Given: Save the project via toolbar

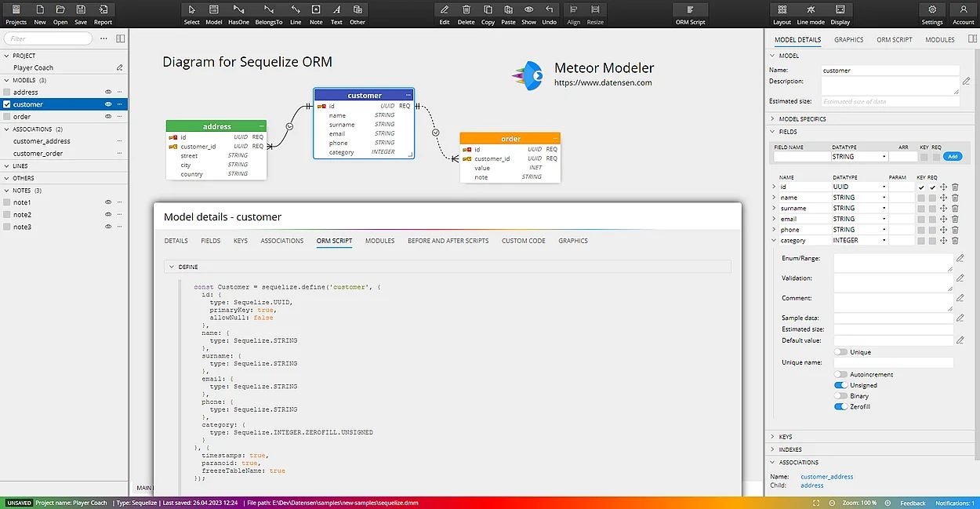Looking at the screenshot, I should click(81, 13).
